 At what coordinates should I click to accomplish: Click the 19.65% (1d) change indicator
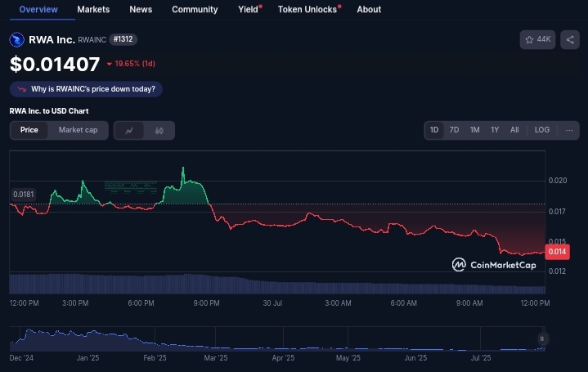tap(131, 64)
